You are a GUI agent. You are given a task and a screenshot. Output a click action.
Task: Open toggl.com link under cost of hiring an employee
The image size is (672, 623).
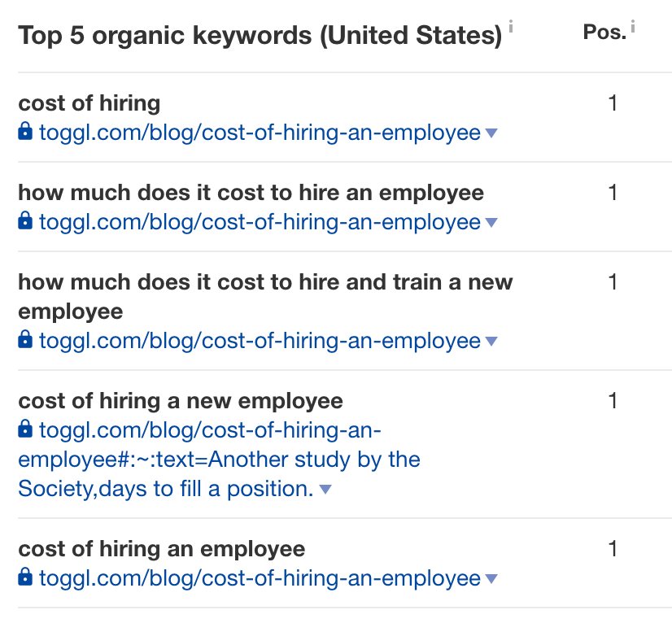coord(260,578)
